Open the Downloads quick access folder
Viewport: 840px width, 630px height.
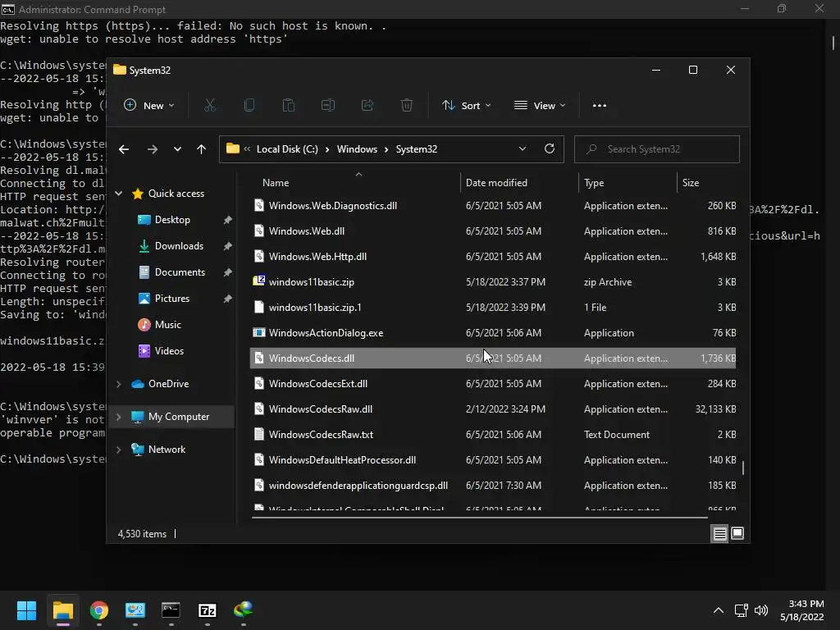[179, 246]
